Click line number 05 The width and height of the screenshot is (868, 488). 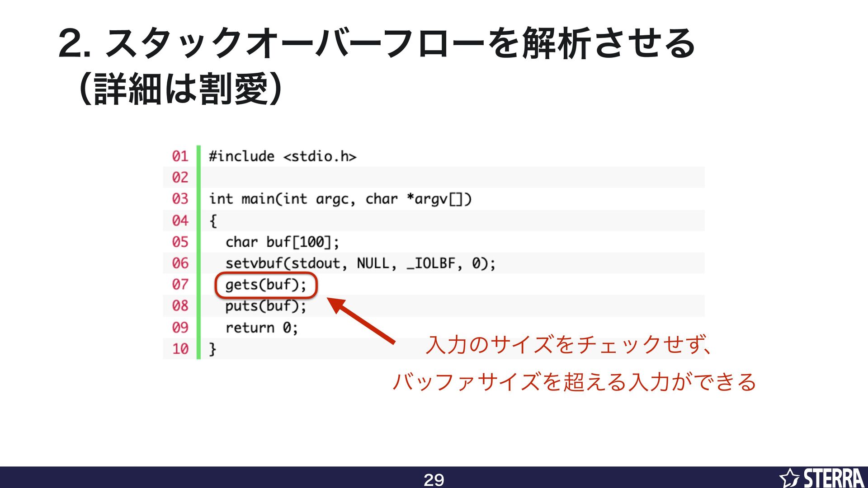point(180,242)
